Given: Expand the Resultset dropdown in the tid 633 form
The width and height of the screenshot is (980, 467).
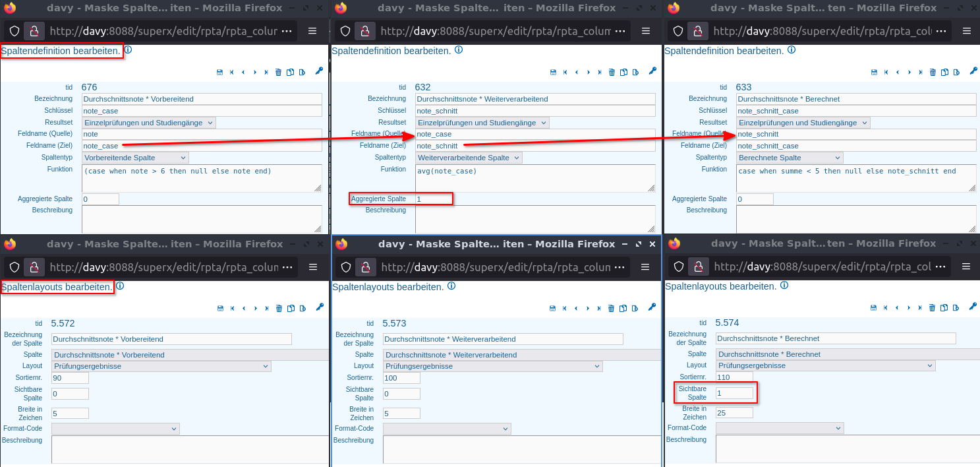Looking at the screenshot, I should 803,123.
